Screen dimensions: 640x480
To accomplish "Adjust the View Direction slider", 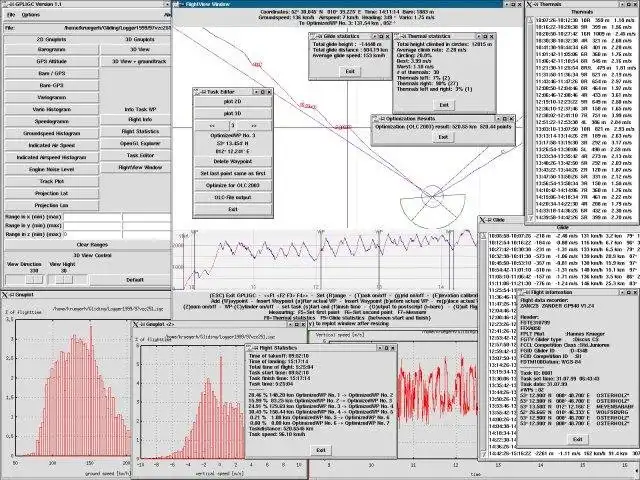I will point(24,280).
